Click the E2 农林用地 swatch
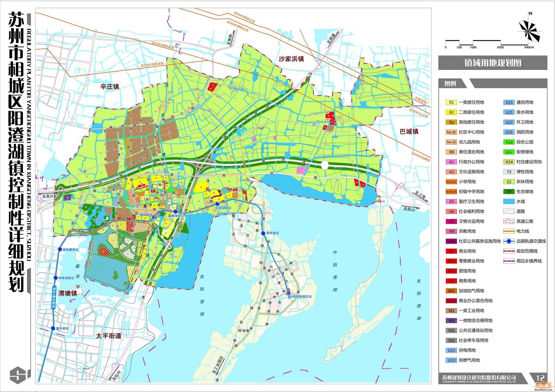Viewport: 555px width, 392px height. (509, 182)
